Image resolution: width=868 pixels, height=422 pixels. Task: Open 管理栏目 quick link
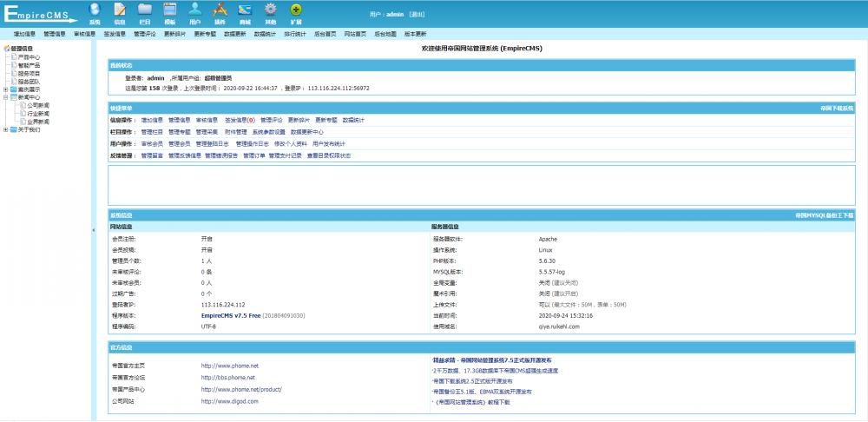(x=152, y=132)
